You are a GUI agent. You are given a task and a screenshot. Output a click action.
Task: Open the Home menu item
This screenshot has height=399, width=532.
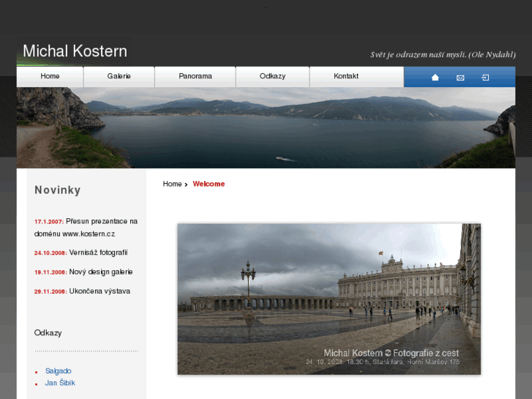[50, 76]
